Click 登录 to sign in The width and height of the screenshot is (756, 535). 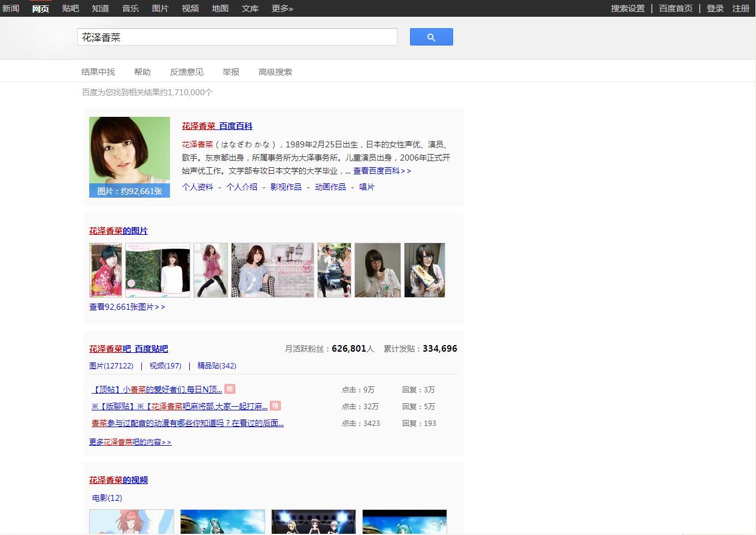click(x=715, y=8)
